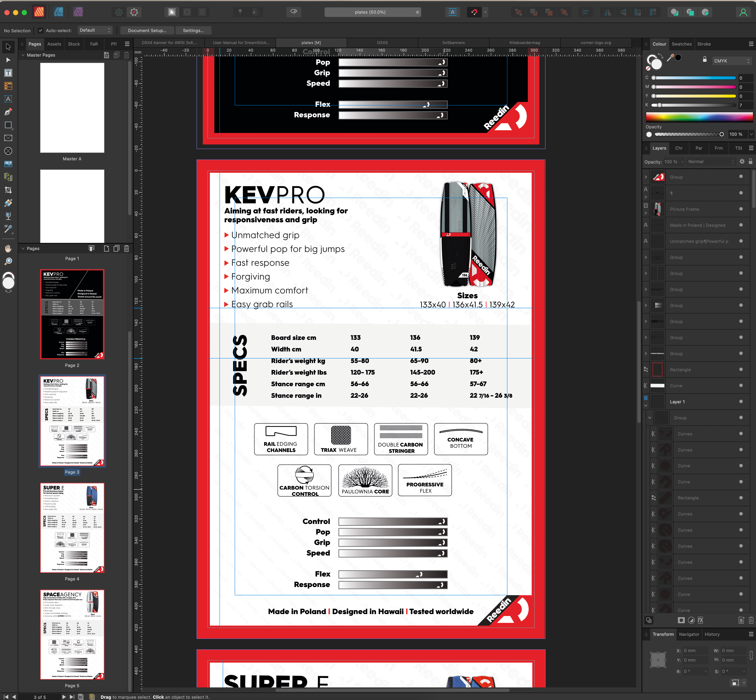Select the Fill gradient tool

8,203
